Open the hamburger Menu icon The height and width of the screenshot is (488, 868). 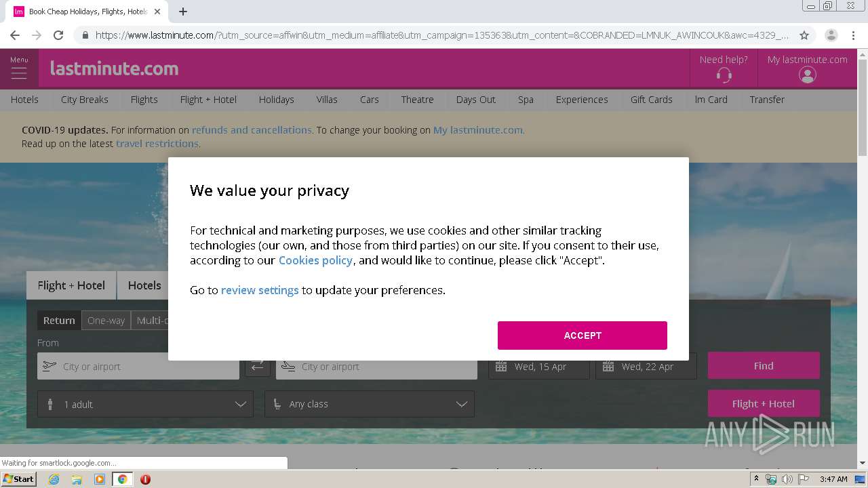[19, 73]
